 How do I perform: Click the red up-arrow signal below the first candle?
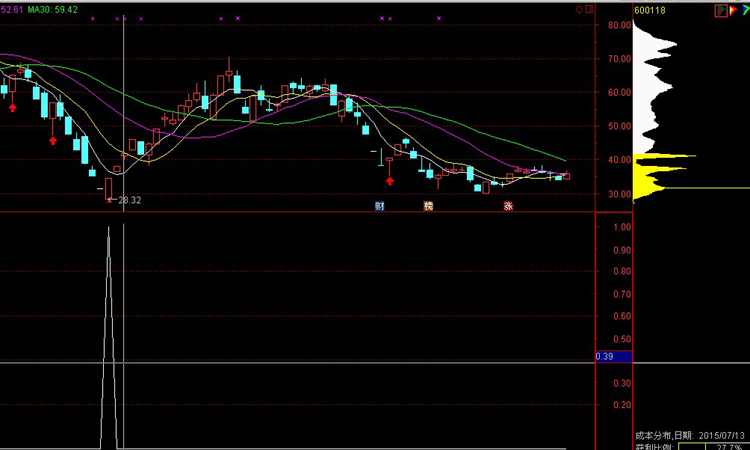click(12, 108)
